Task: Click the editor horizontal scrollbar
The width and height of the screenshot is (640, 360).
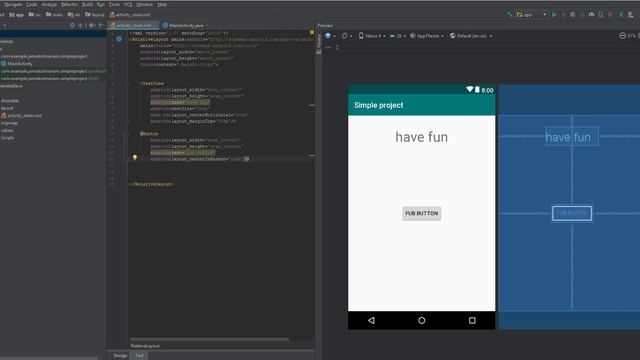Action: pyautogui.click(x=209, y=339)
